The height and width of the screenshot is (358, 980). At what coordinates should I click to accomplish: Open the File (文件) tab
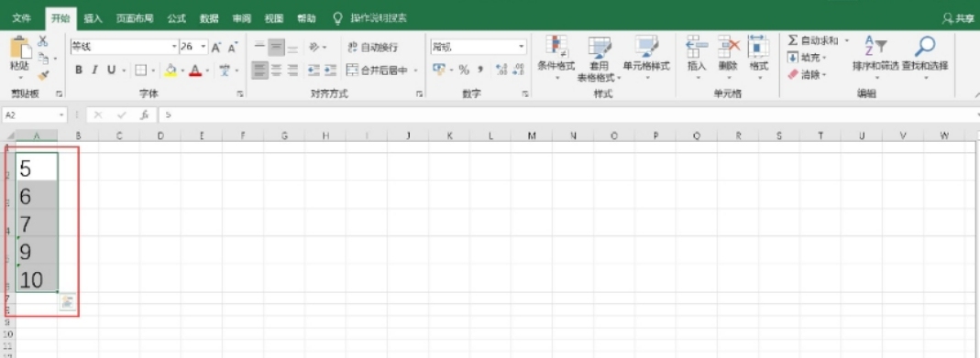tap(22, 18)
